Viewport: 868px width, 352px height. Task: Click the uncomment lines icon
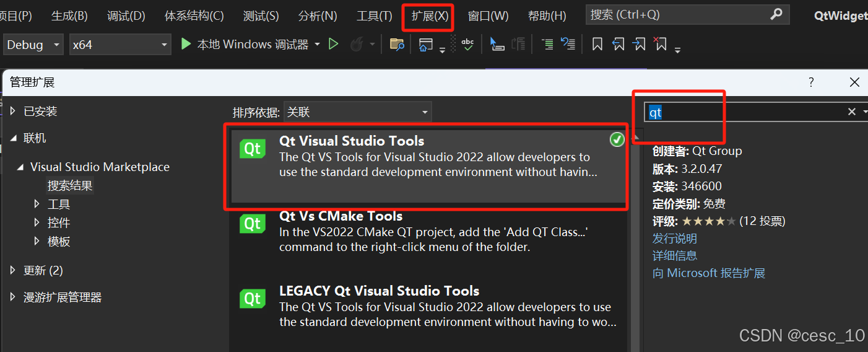click(x=568, y=44)
